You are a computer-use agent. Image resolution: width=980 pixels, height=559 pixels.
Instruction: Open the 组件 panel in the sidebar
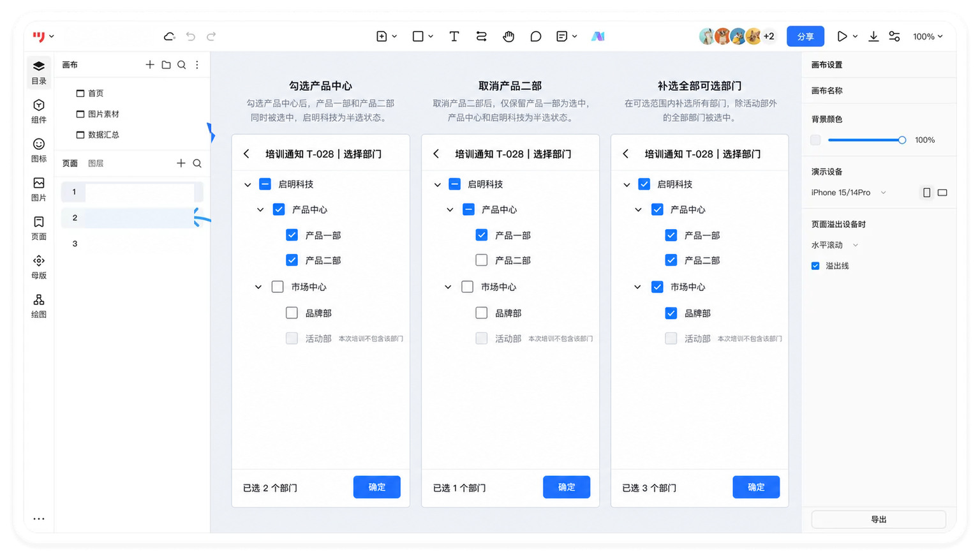point(39,111)
